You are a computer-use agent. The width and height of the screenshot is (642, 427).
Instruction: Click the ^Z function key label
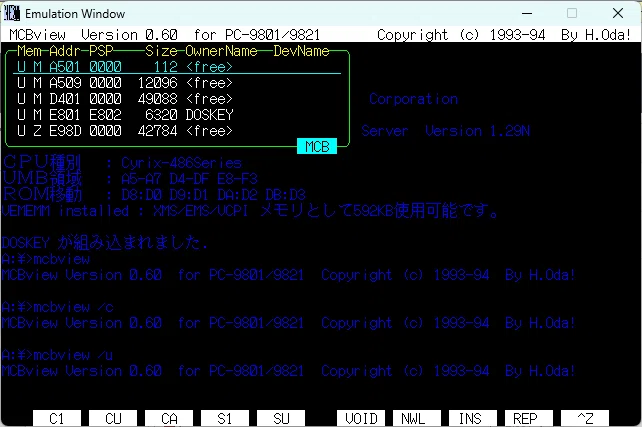(x=585, y=418)
